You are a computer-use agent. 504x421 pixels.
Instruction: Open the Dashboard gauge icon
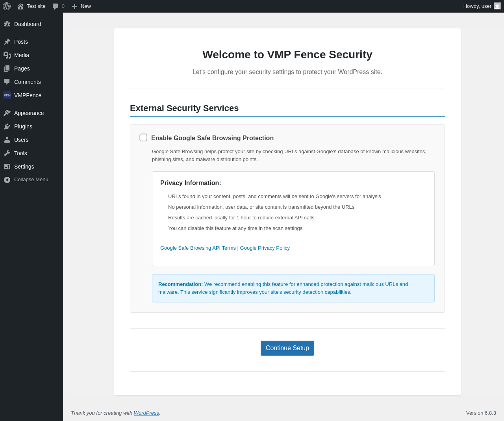click(x=7, y=24)
